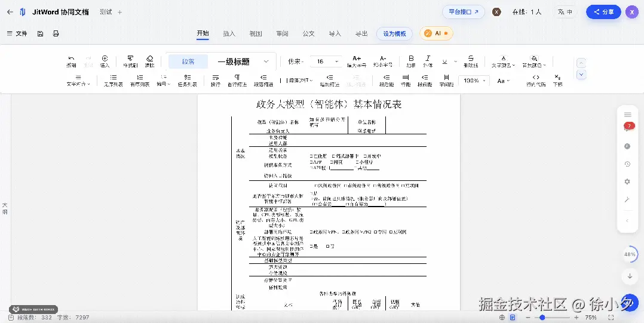This screenshot has height=323, width=644.
Task: Click the print icon in top bar
Action: click(x=56, y=33)
